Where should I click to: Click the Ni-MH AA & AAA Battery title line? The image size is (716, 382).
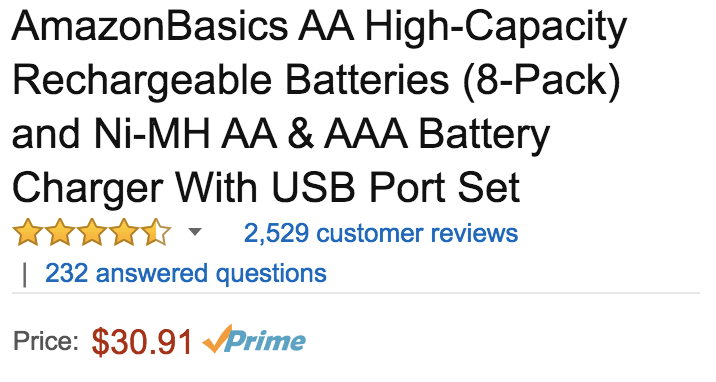click(281, 134)
